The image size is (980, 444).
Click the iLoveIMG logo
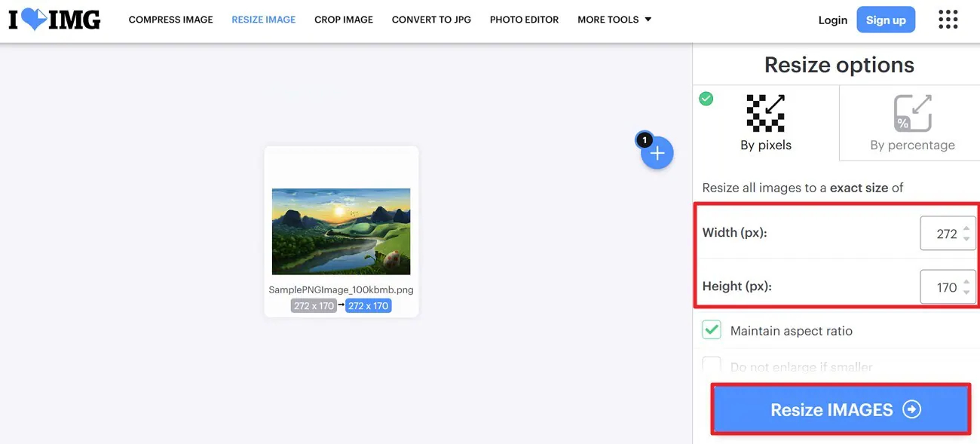pyautogui.click(x=54, y=20)
